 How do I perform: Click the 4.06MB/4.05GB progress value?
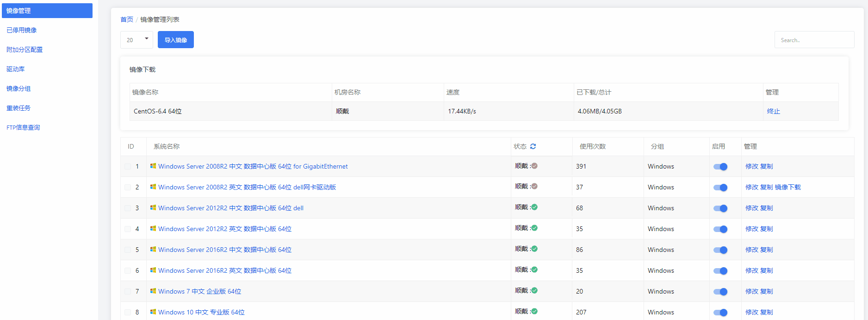pos(600,111)
